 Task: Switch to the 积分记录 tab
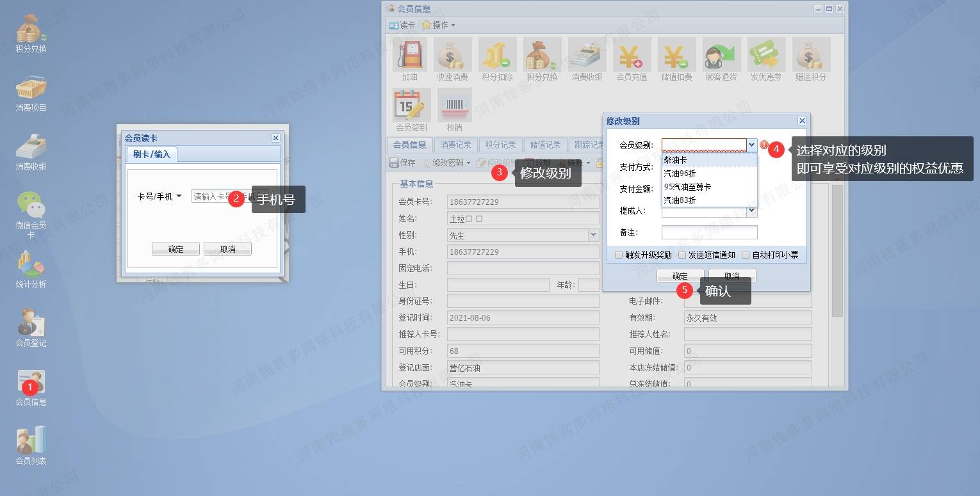coord(500,145)
